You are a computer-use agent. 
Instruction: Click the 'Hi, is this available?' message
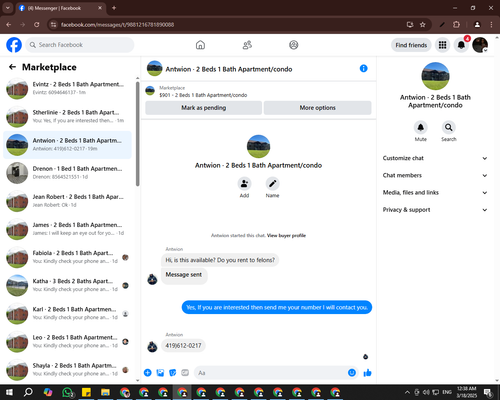click(220, 260)
